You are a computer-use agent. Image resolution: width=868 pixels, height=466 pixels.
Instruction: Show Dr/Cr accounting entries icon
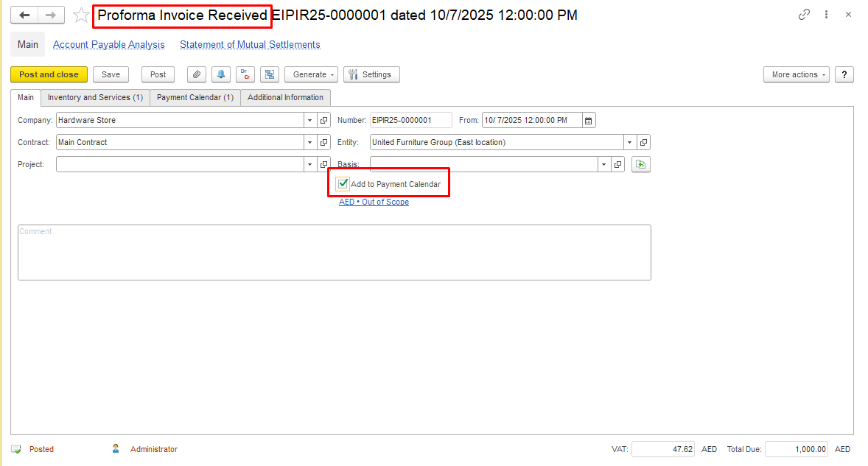[245, 74]
